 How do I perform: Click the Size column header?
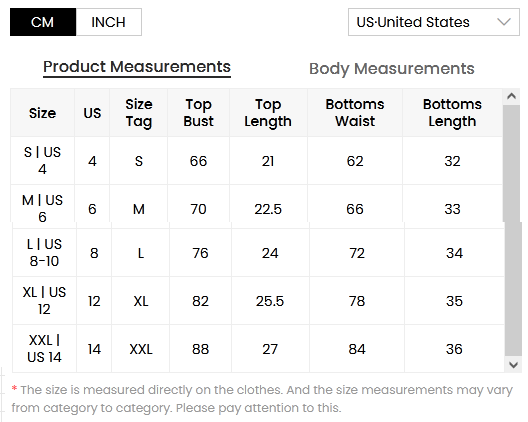(42, 113)
